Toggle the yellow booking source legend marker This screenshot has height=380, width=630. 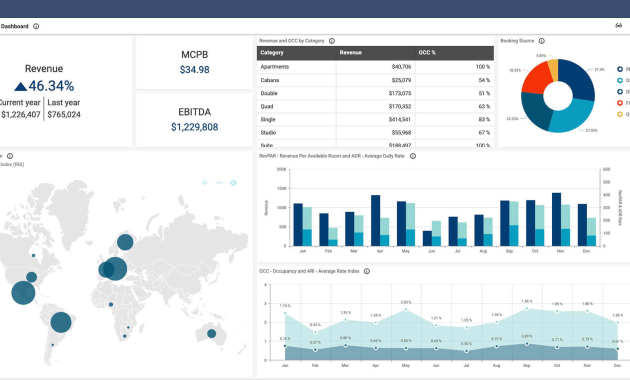click(620, 114)
